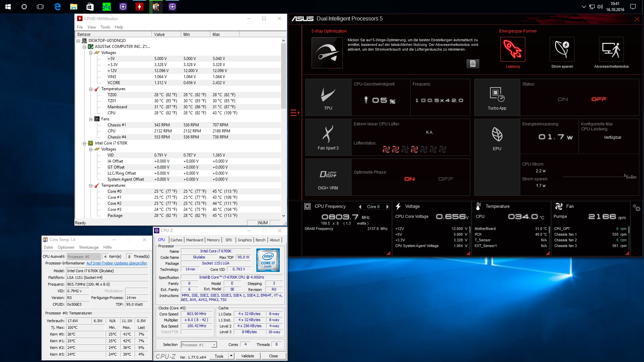The height and width of the screenshot is (362, 644).
Task: Open CPU-Z processor selection dropdown
Action: (x=214, y=345)
